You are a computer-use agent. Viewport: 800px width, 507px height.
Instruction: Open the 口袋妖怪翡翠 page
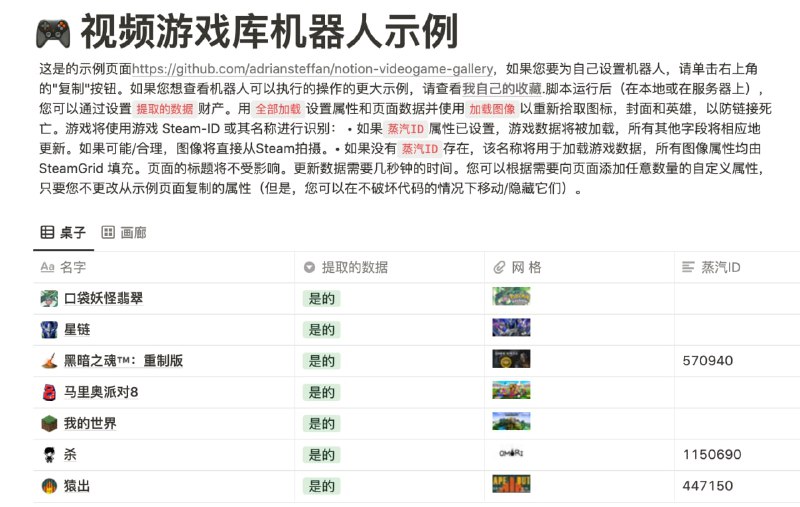click(104, 298)
